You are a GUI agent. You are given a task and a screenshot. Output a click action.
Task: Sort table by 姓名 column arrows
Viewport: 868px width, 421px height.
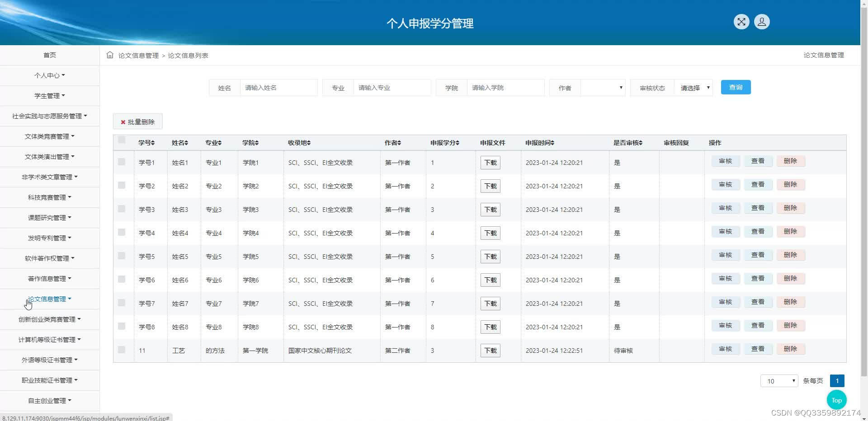tap(186, 143)
